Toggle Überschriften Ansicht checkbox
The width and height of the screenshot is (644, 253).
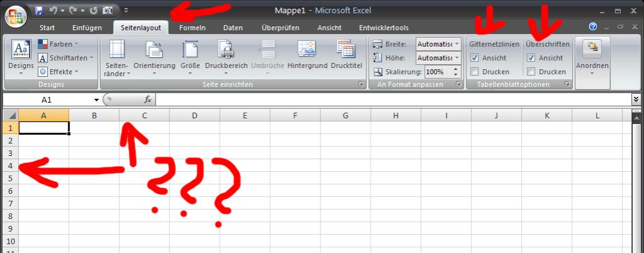tap(531, 58)
